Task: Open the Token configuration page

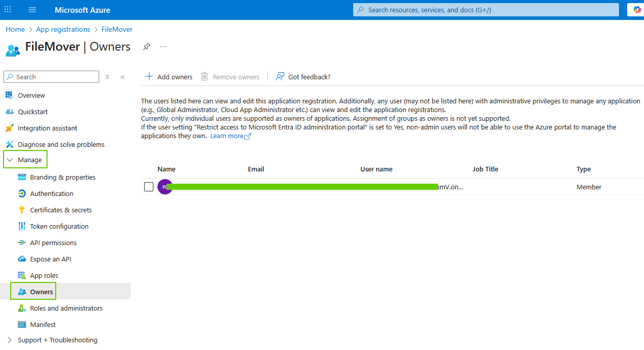Action: (58, 226)
